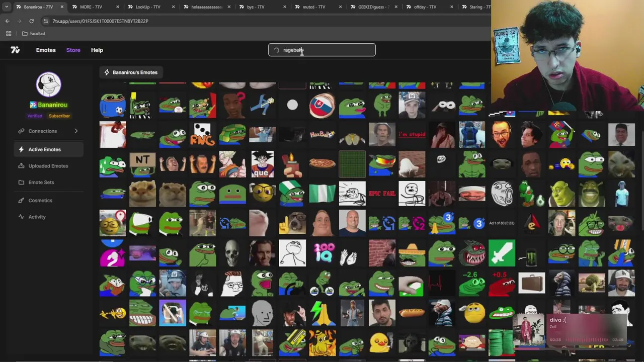Click the Bananirou username text
This screenshot has width=644, height=362.
52,105
